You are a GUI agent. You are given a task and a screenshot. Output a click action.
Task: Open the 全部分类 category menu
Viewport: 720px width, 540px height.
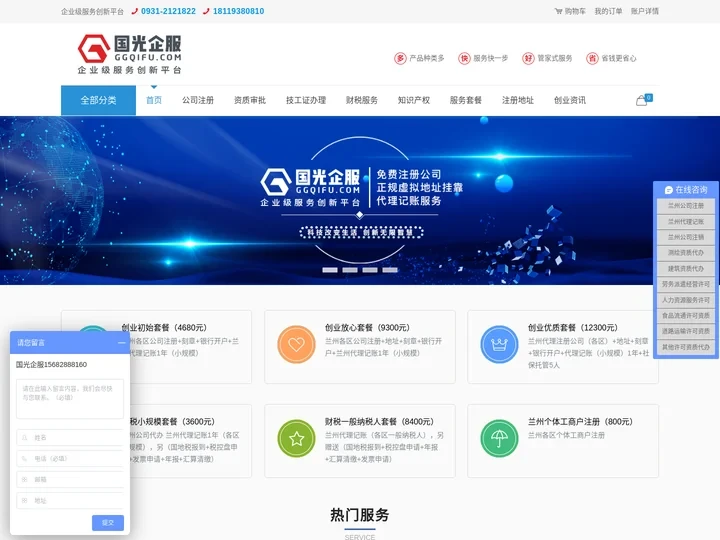pos(98,100)
